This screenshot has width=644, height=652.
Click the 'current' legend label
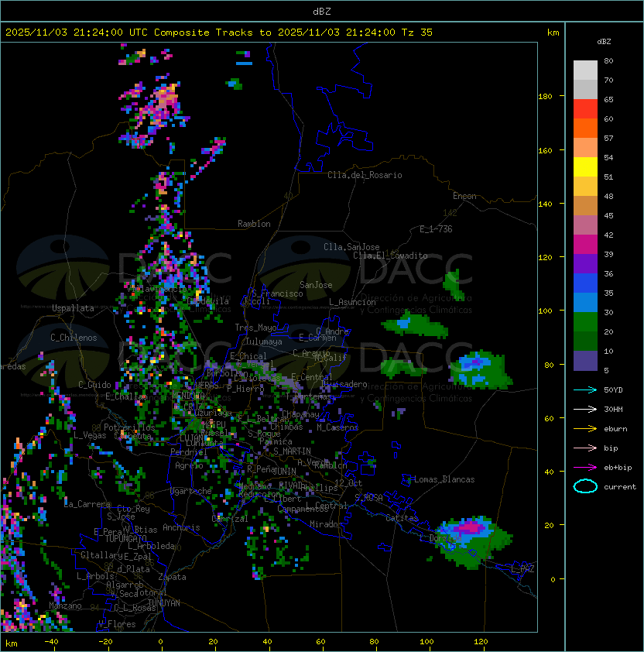pyautogui.click(x=620, y=487)
